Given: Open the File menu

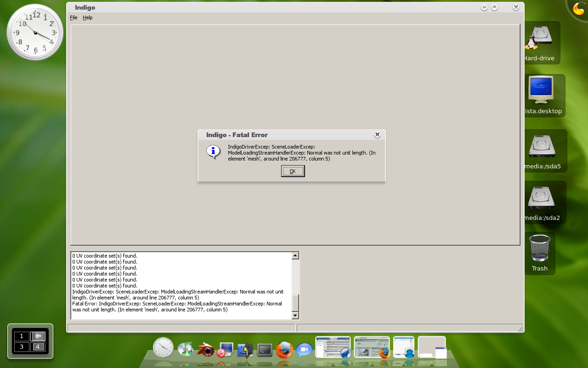Looking at the screenshot, I should (73, 17).
